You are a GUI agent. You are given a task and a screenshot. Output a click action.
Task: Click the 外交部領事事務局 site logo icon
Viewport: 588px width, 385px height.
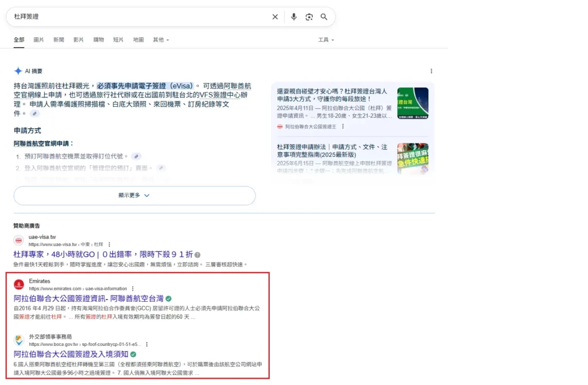click(19, 340)
